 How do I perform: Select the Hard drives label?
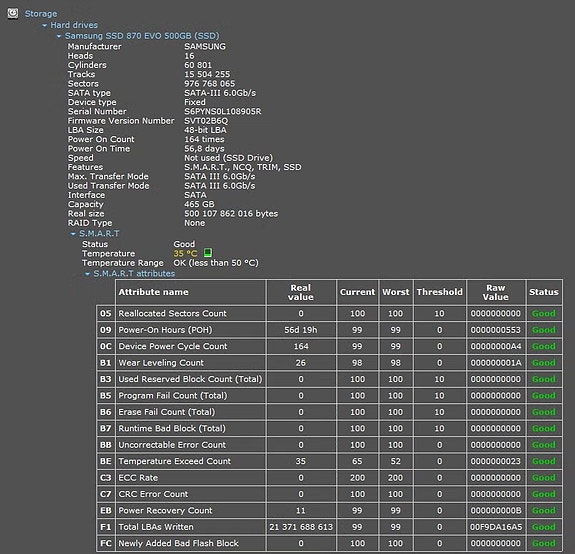click(x=74, y=25)
